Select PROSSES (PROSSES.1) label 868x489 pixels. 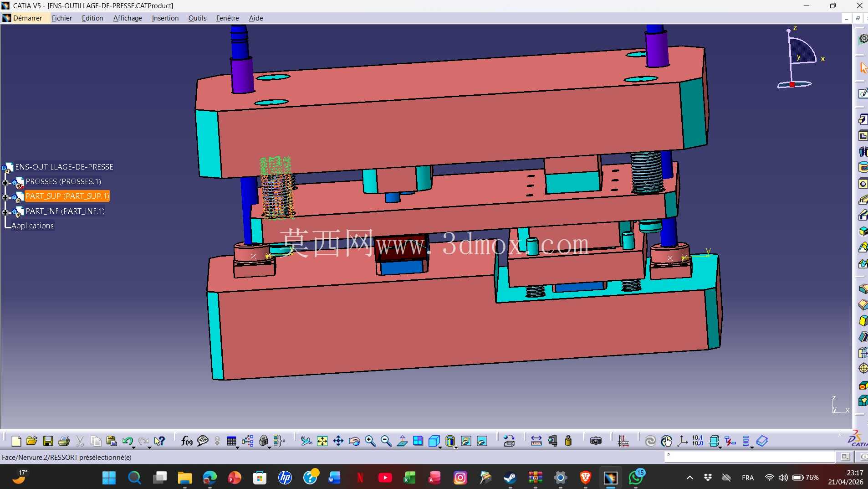(x=63, y=181)
